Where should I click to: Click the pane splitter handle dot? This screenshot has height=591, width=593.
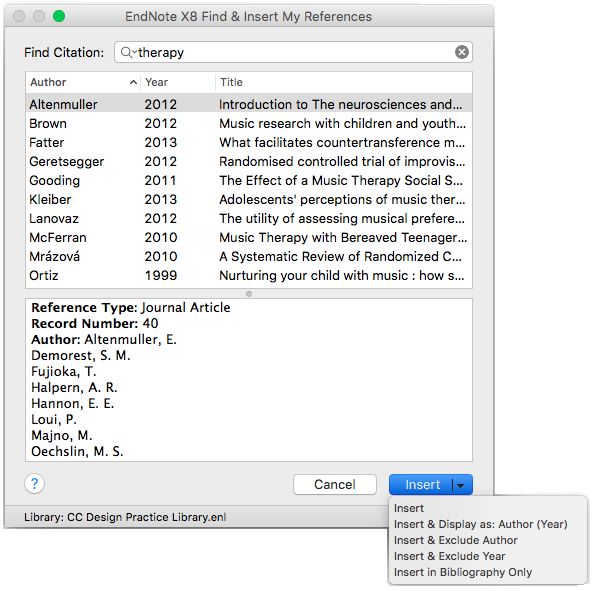click(249, 294)
